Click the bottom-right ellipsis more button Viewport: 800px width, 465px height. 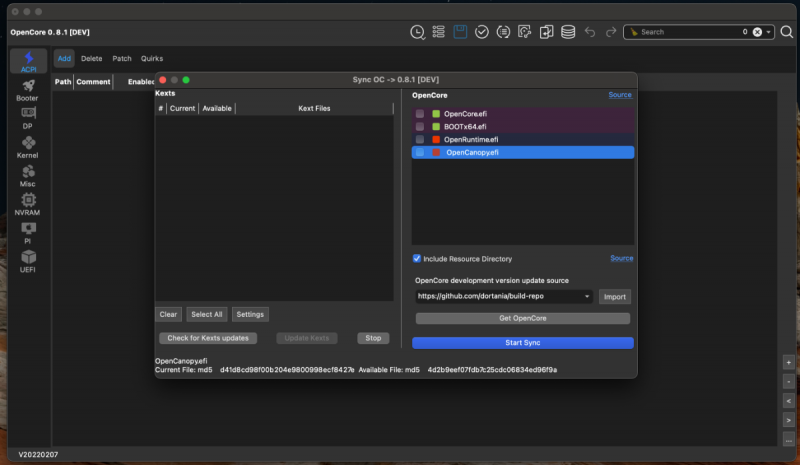pyautogui.click(x=788, y=438)
